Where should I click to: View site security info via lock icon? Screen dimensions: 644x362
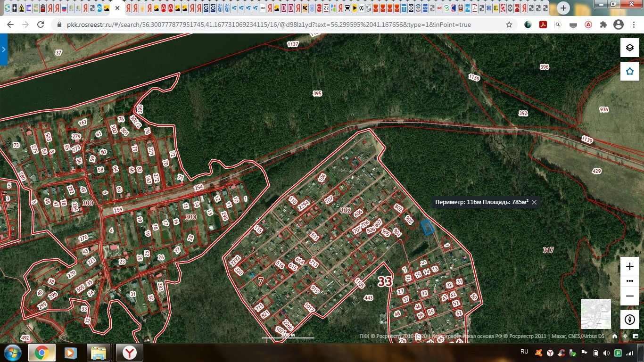point(59,25)
